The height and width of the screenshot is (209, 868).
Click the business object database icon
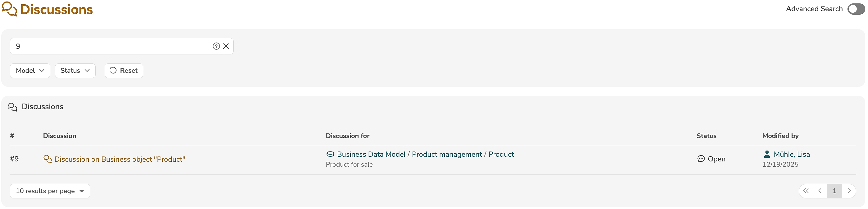tap(330, 154)
